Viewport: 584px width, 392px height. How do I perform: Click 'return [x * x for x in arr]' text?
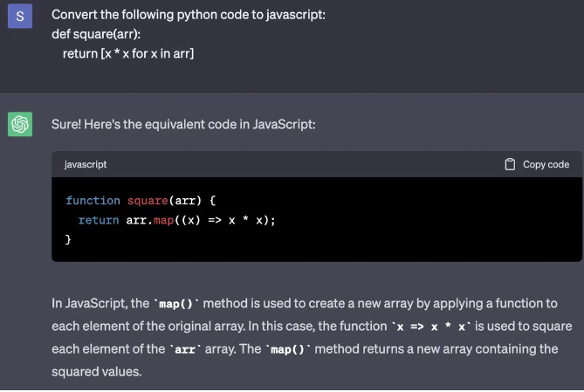pos(128,54)
